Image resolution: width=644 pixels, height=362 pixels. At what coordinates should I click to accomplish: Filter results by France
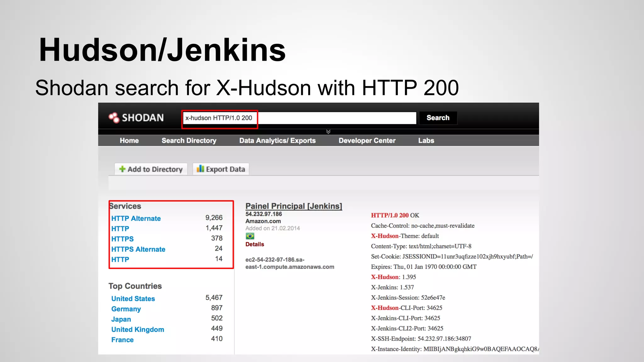(x=122, y=340)
